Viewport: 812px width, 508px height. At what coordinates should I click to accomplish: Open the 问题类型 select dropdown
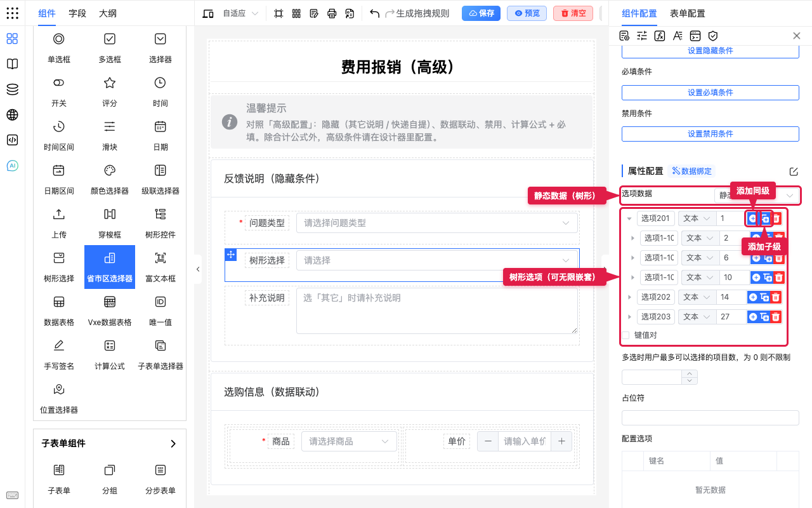pos(437,223)
